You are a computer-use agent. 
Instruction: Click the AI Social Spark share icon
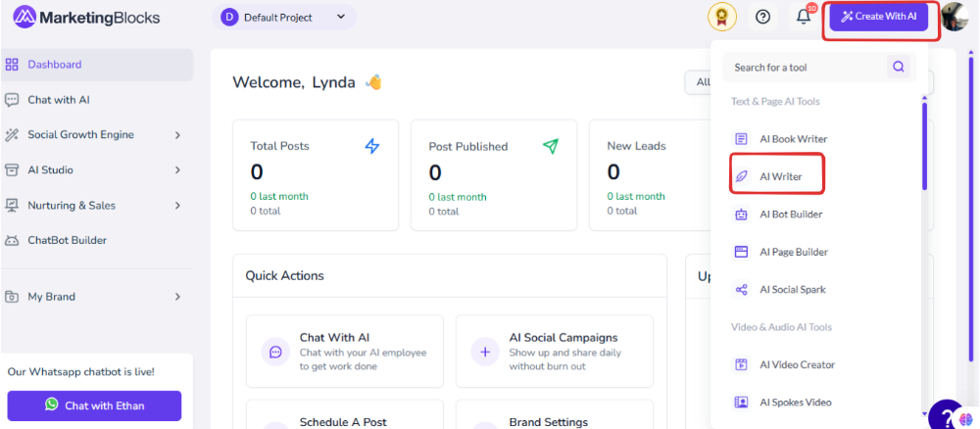[x=741, y=290]
